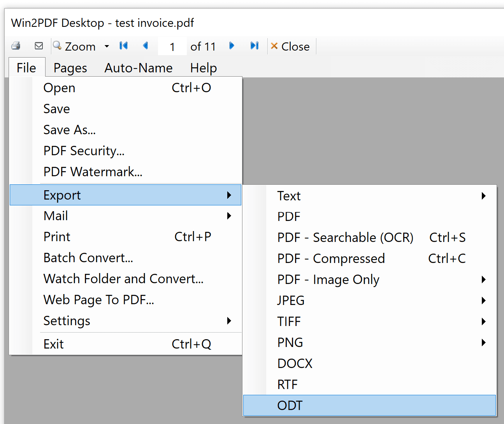Go to next page arrow
The height and width of the screenshot is (424, 504).
232,46
